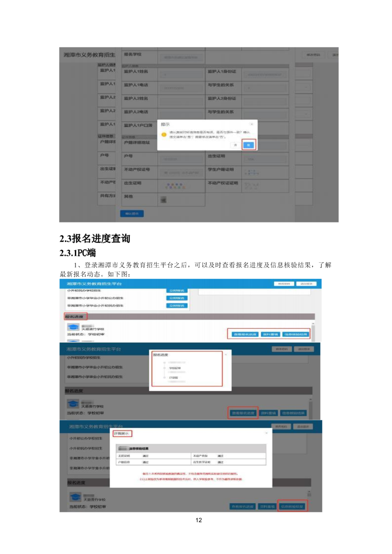
Task: Click 立即报名 beside 非湘潭市小学毕业小升初公办招生 in first platform screenshot
Action: [177, 298]
